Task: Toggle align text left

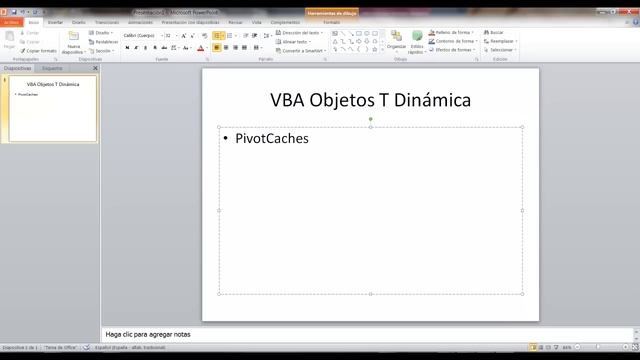Action: [217, 48]
